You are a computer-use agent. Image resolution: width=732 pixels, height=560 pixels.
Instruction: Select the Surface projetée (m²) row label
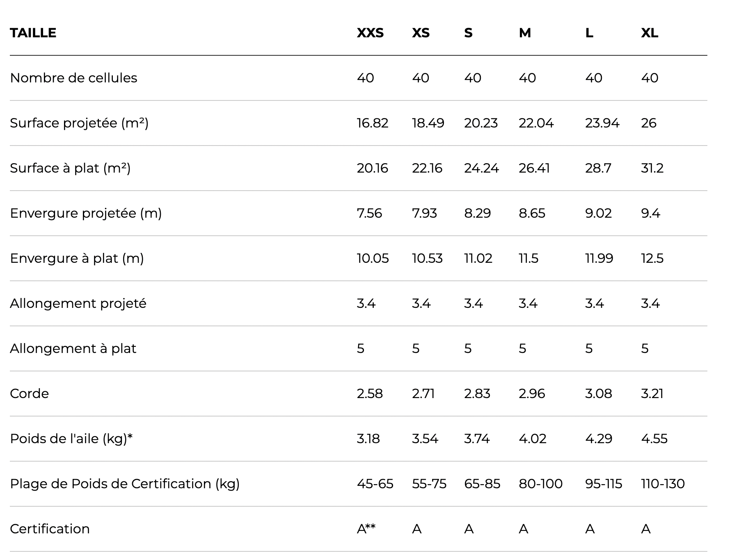coord(79,123)
